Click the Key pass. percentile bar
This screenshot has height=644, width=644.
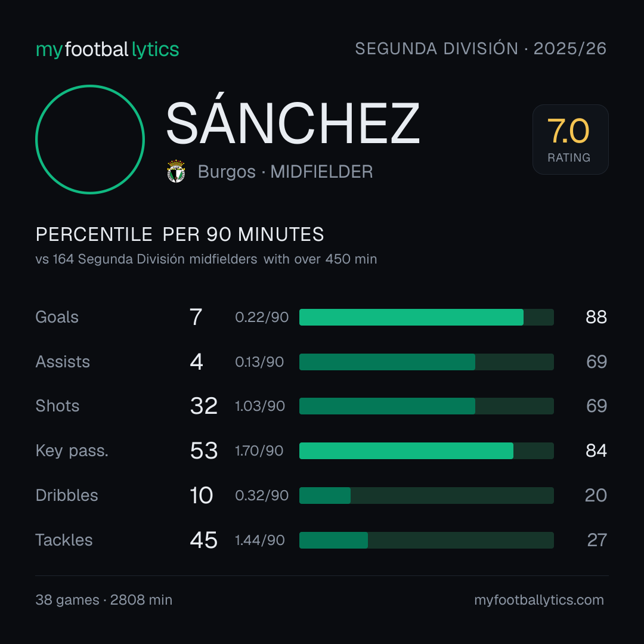coord(426,451)
